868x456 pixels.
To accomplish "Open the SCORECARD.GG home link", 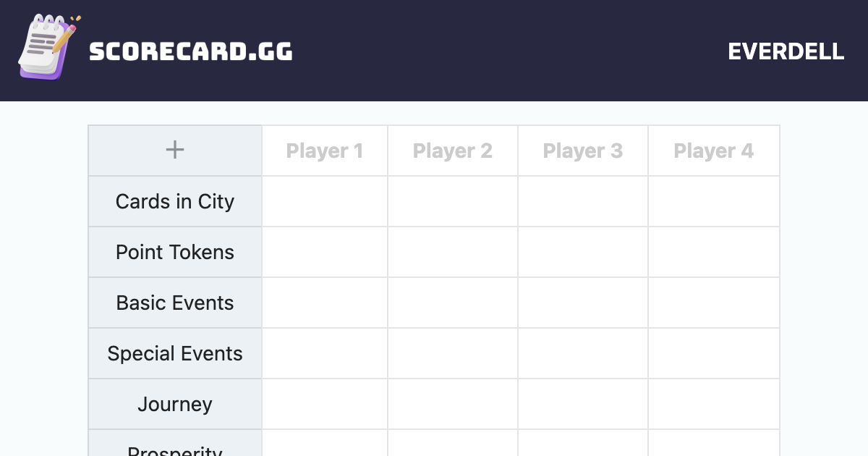I will pyautogui.click(x=191, y=51).
